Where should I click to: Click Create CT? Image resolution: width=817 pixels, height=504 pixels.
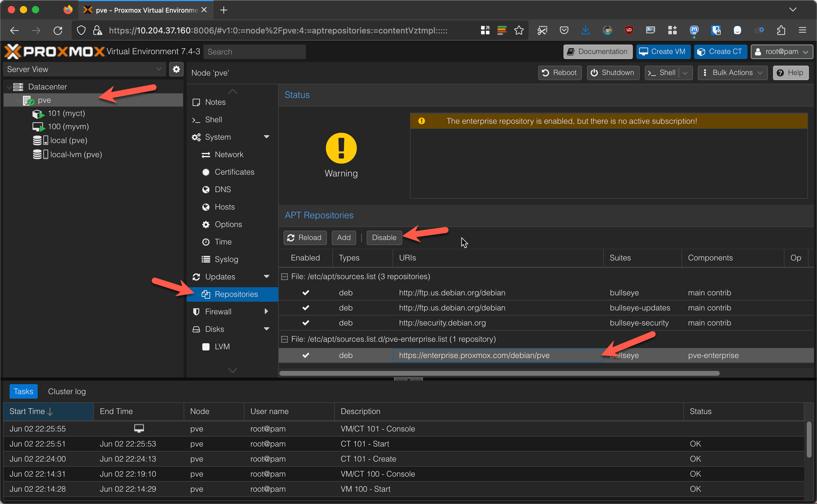tap(720, 52)
